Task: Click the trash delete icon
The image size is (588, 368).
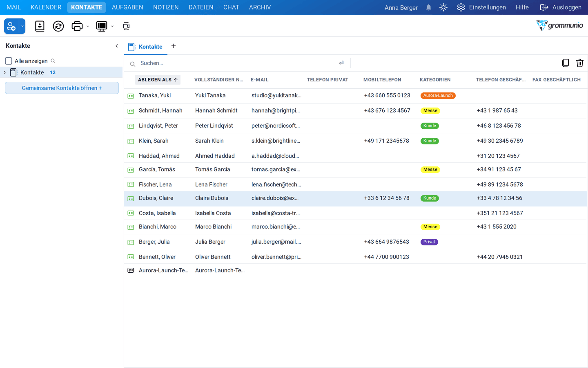Action: point(580,63)
